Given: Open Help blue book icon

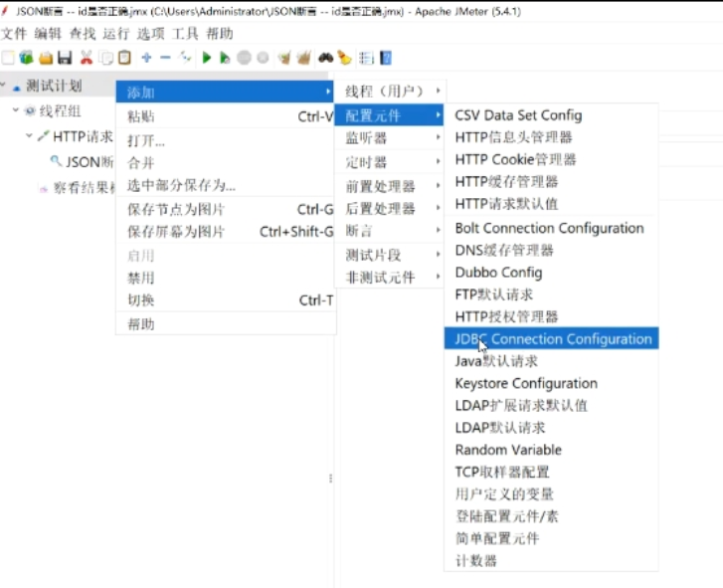Looking at the screenshot, I should pos(386,58).
